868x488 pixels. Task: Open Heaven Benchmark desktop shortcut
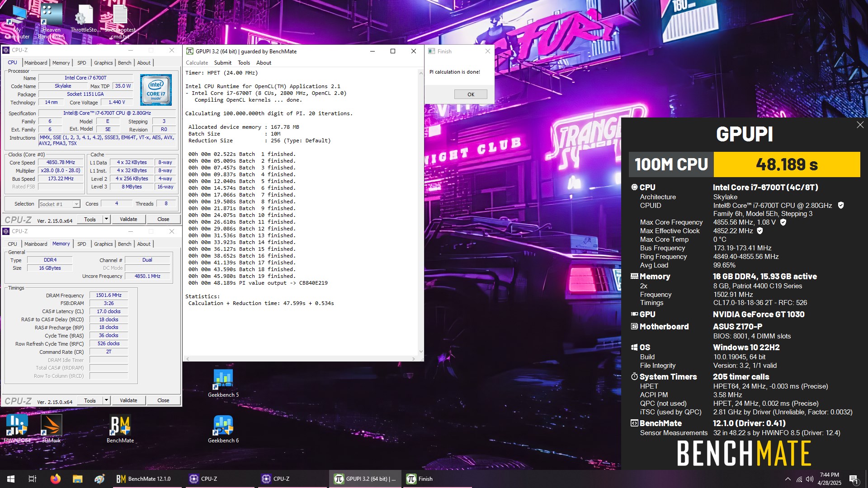click(x=51, y=22)
